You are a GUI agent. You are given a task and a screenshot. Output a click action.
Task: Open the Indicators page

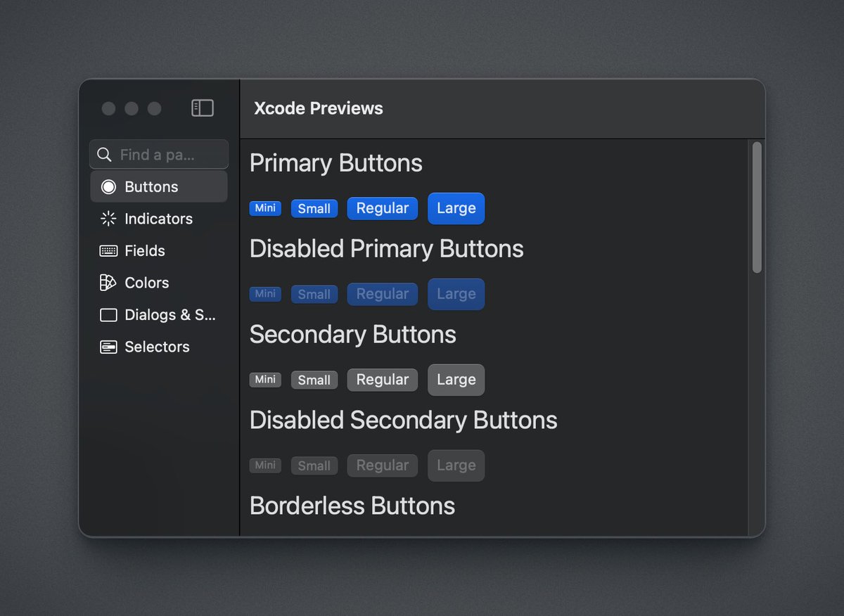tap(159, 219)
